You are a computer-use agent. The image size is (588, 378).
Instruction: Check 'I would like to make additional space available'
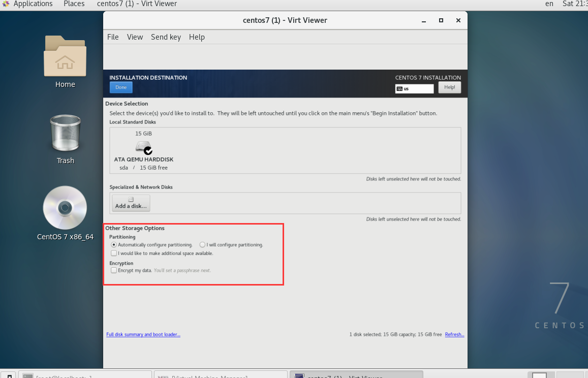[114, 253]
